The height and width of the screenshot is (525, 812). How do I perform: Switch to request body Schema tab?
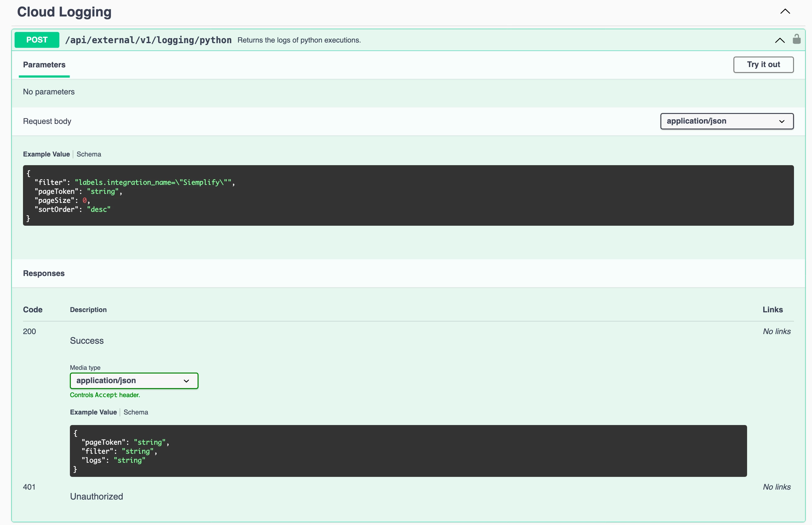89,154
